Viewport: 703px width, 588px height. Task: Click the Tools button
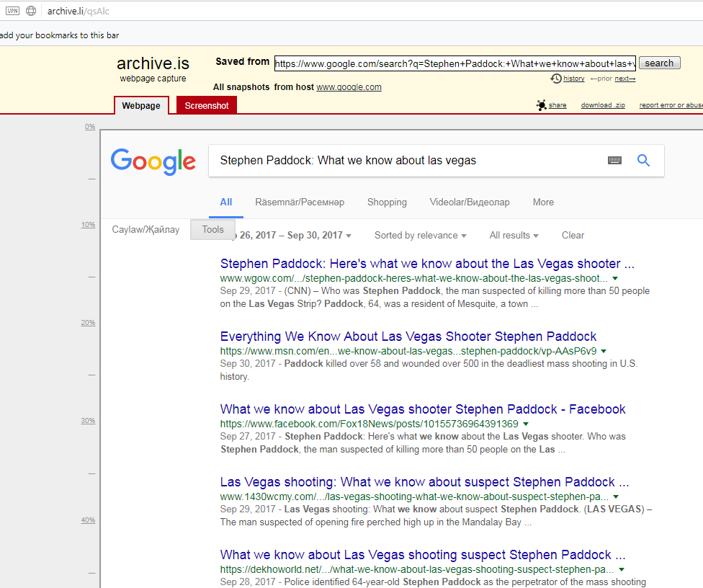click(x=213, y=230)
